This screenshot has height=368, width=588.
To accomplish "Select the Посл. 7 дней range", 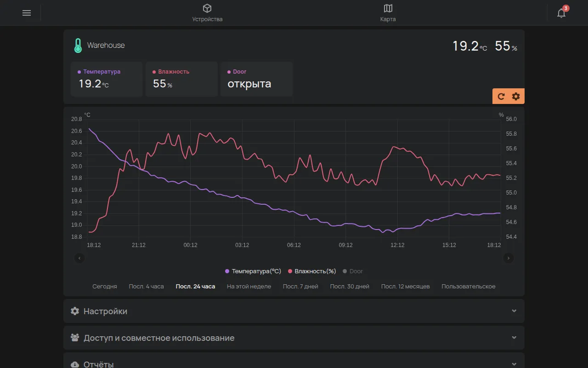I will coord(300,286).
